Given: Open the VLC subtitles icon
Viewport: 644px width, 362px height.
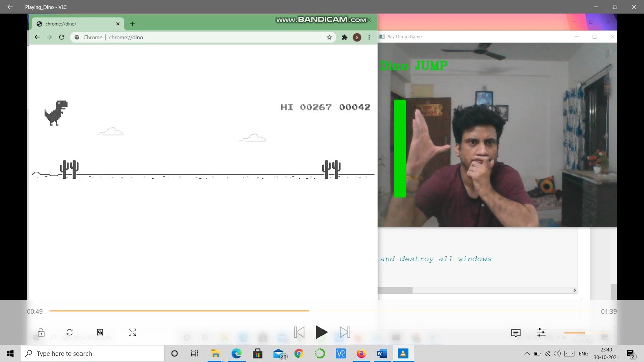Looking at the screenshot, I should click(x=516, y=333).
